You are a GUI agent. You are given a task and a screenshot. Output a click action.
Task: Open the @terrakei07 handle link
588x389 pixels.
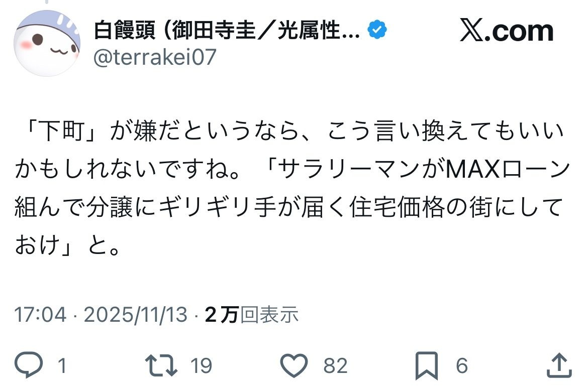point(155,57)
